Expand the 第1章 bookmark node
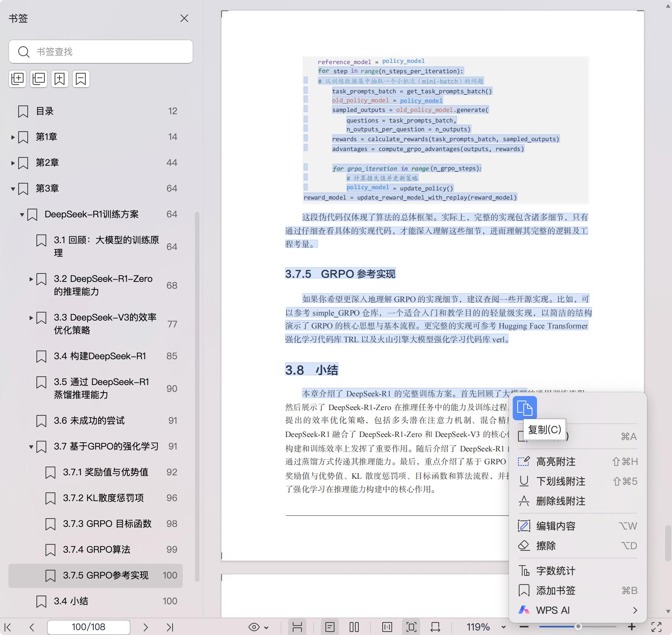Screen dimensions: 672x635 [13, 137]
